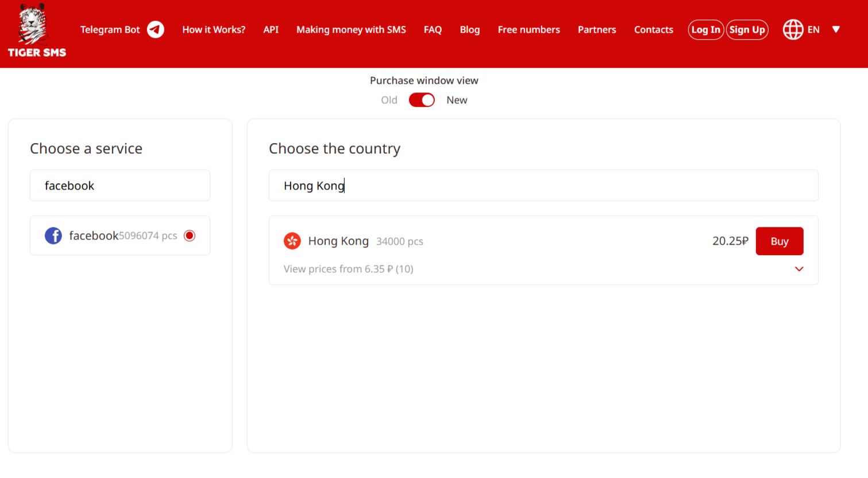868x478 pixels.
Task: Click the 20.25₽ price text
Action: pyautogui.click(x=730, y=241)
